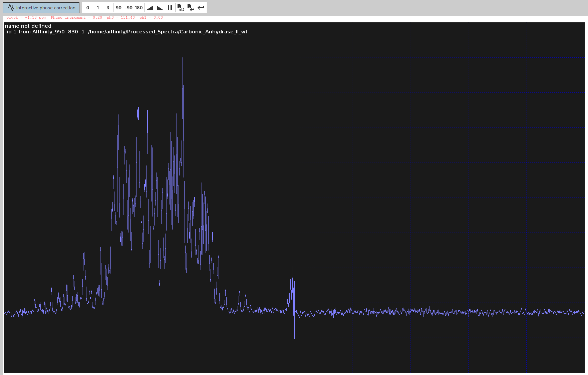Return without saving using arrow icon

(201, 8)
